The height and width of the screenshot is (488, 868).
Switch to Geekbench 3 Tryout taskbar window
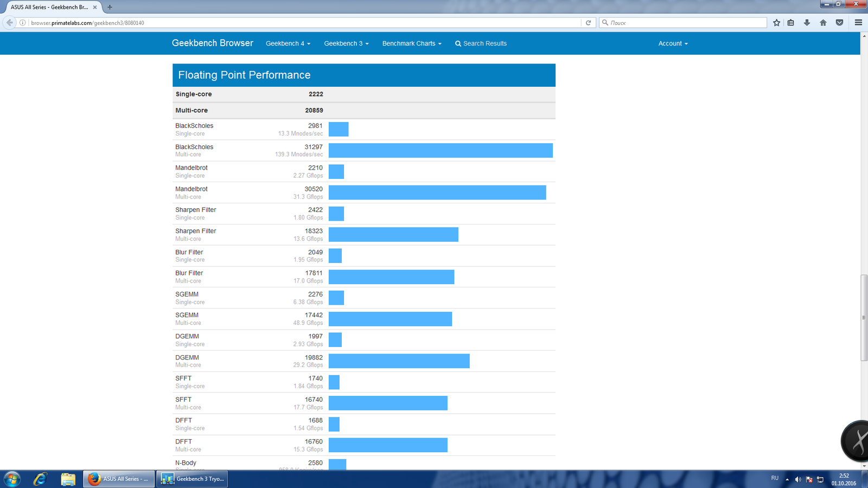pyautogui.click(x=192, y=479)
